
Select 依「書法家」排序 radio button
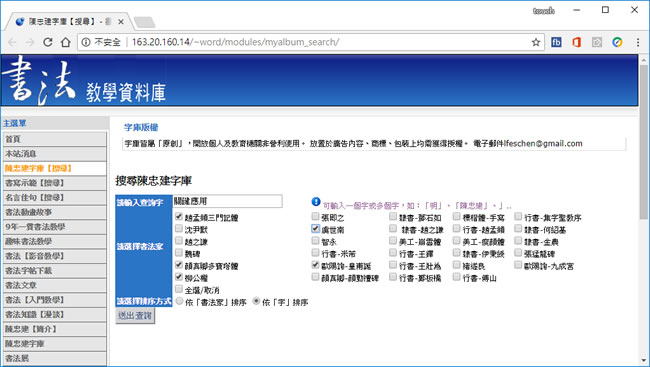(179, 301)
